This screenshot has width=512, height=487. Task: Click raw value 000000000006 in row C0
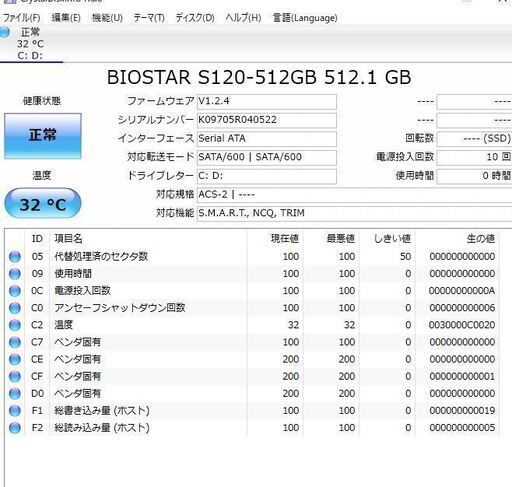462,308
